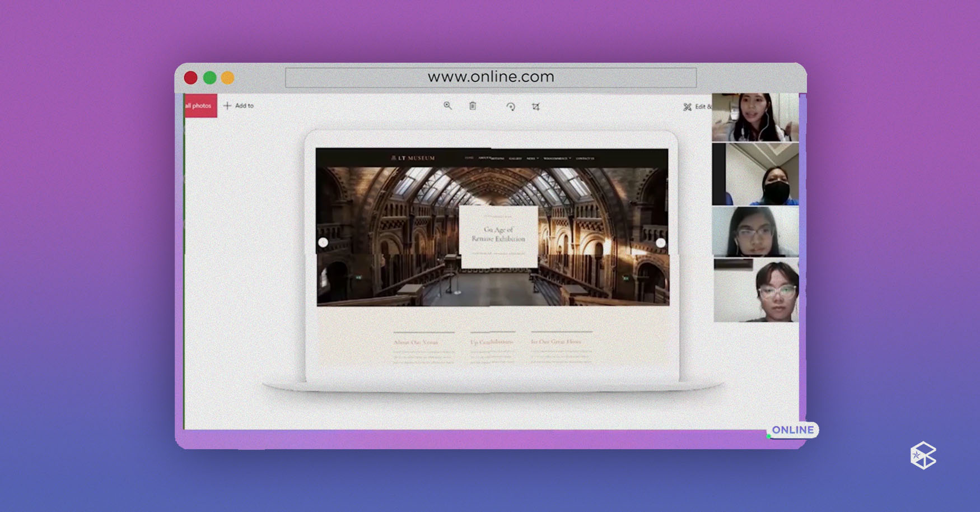Viewport: 980px width, 512px height.
Task: Click the plus icon next to Add to
Action: pos(227,105)
